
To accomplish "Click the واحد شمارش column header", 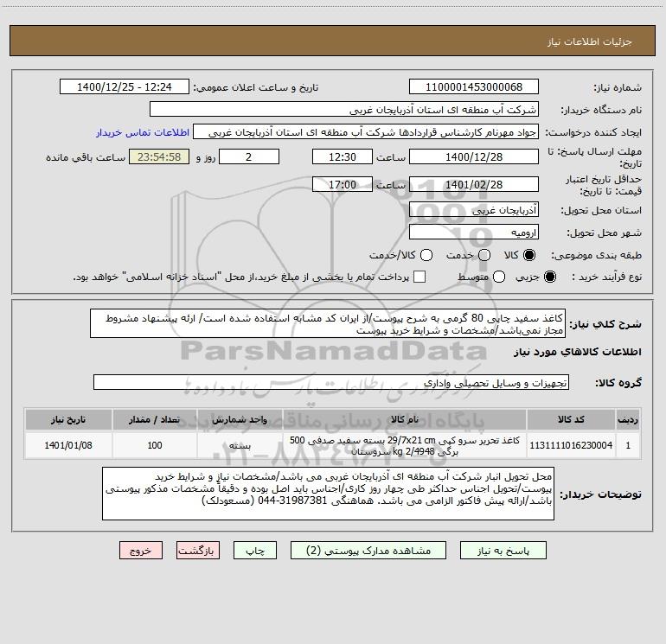I will pyautogui.click(x=240, y=419).
